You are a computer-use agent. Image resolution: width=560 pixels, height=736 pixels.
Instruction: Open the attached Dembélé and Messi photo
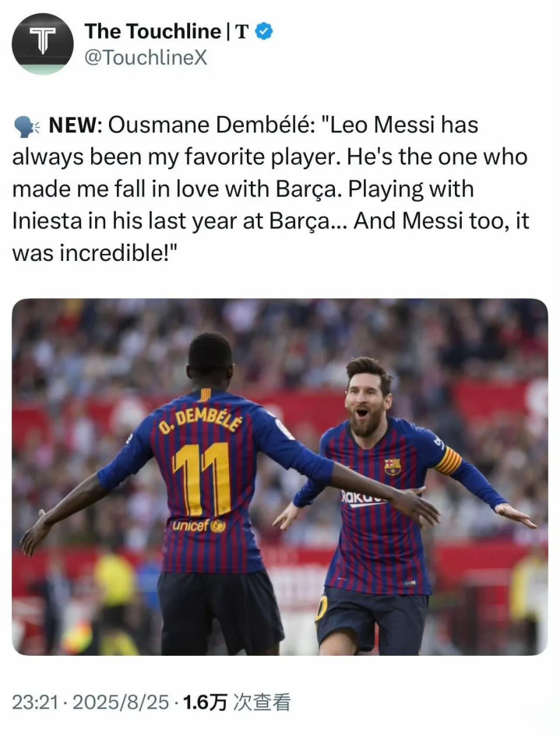(280, 477)
